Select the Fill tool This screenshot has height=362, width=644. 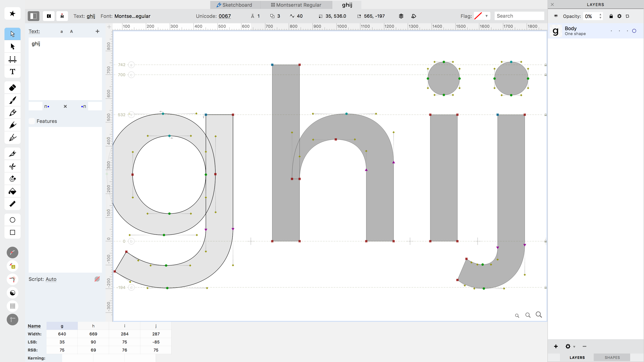point(12,191)
